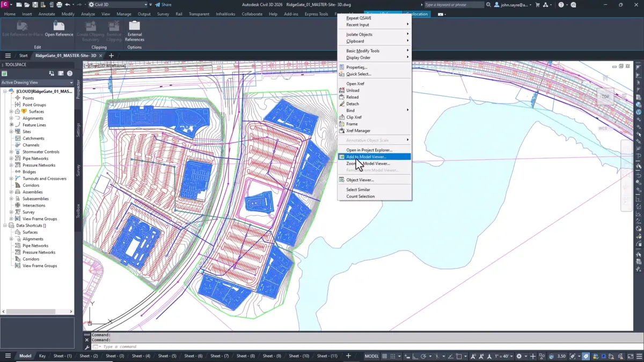644x362 pixels.
Task: Click the 3.50 elevation value in status bar
Action: (x=561, y=356)
